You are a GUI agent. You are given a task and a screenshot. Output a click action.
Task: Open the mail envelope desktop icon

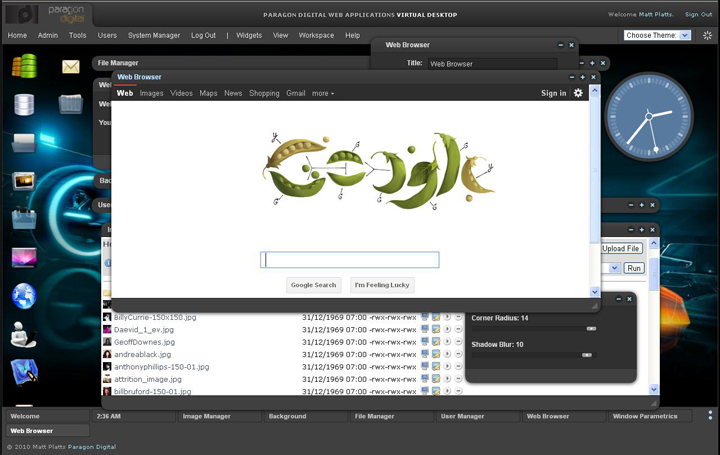(x=71, y=67)
